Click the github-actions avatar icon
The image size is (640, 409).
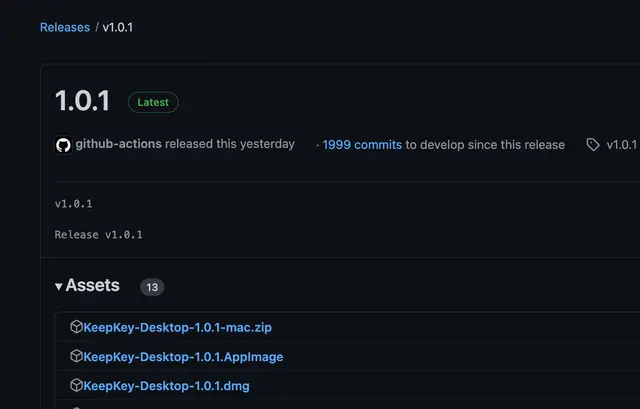click(63, 145)
